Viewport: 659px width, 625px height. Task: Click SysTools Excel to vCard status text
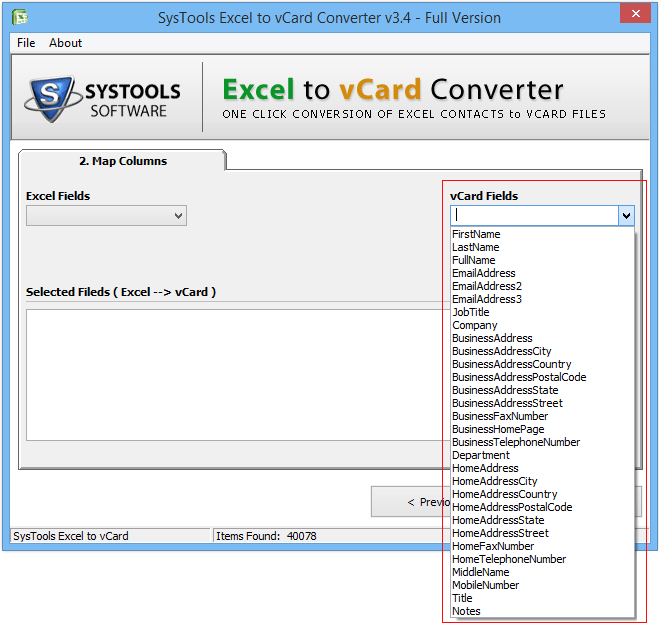coord(71,536)
